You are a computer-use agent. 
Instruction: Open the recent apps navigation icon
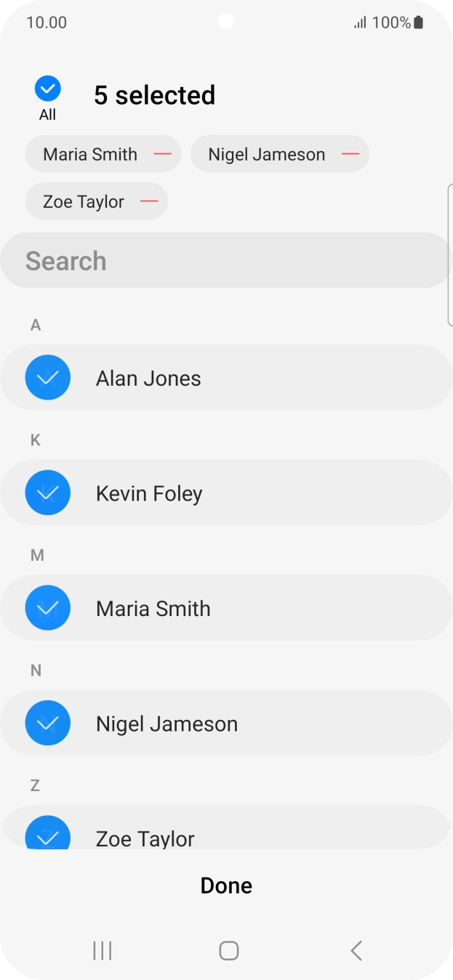(x=102, y=950)
